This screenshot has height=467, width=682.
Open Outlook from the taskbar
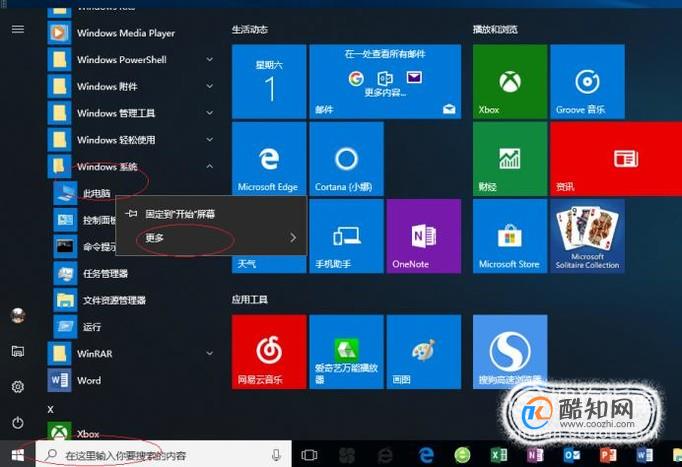571,455
